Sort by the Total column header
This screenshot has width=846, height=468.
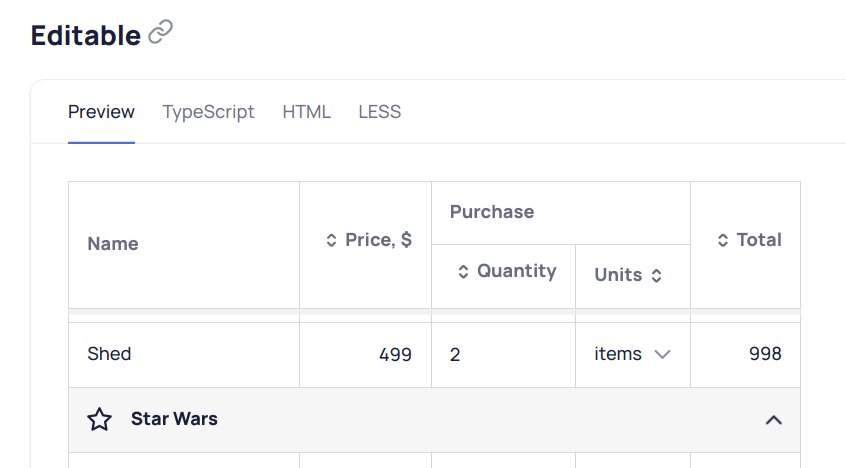[x=758, y=240]
